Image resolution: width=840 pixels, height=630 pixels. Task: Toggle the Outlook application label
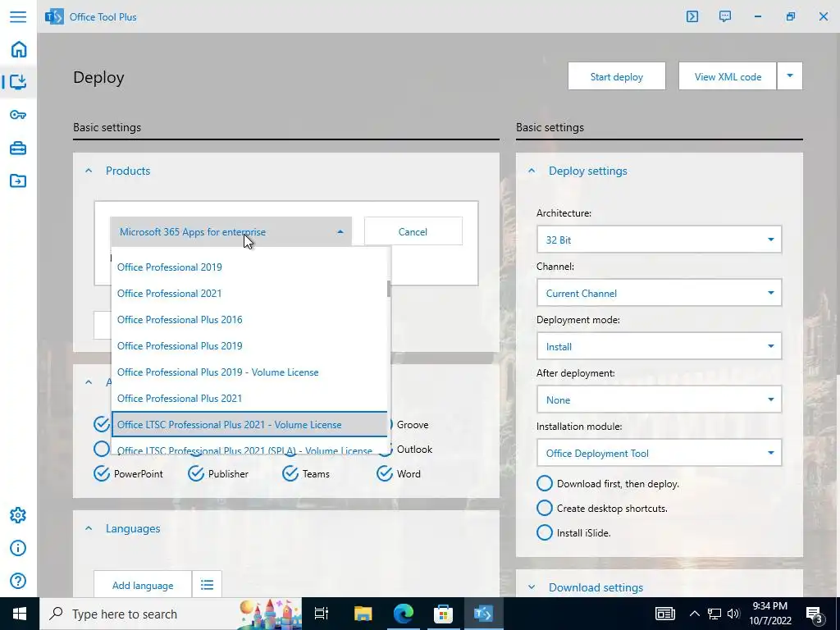pyautogui.click(x=414, y=449)
